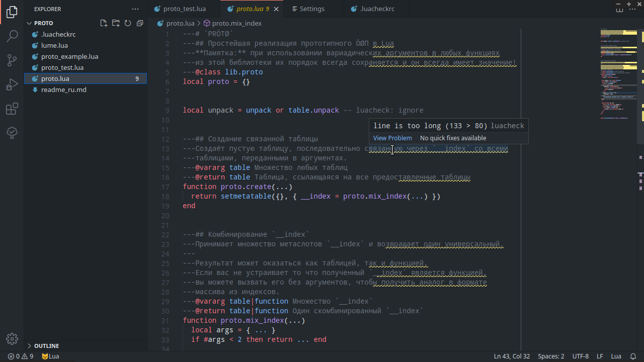Select the tree-shaped extension icon in activity bar
Image resolution: width=644 pixels, height=362 pixels.
(x=12, y=133)
